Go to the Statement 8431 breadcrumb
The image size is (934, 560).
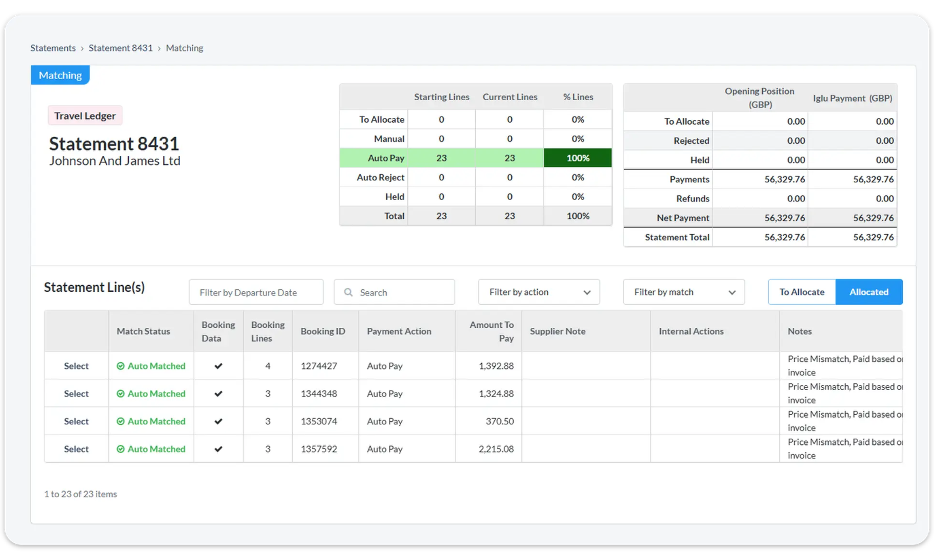[120, 48]
